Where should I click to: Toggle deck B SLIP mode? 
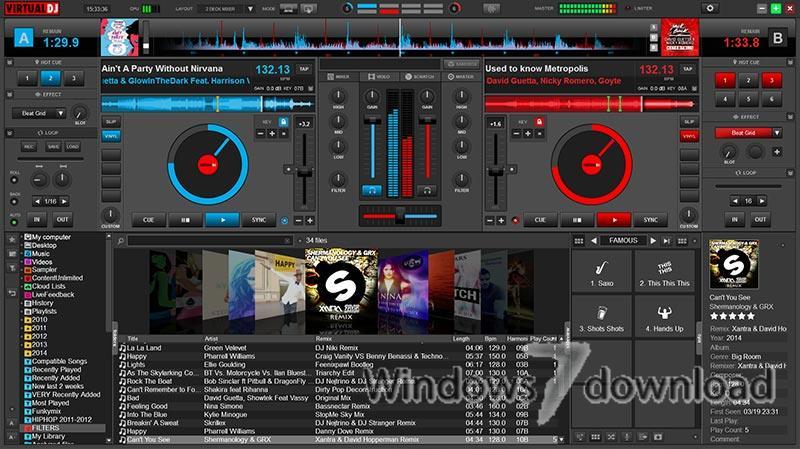[689, 121]
